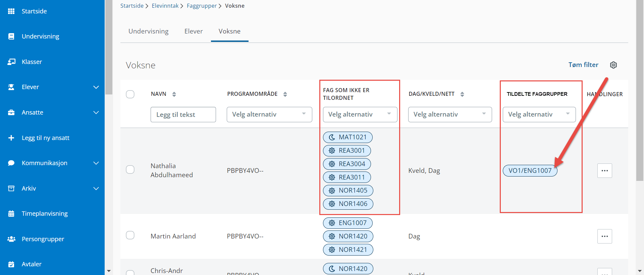Click name Nathalia Abdulhameed
Image resolution: width=644 pixels, height=275 pixels.
pos(172,170)
